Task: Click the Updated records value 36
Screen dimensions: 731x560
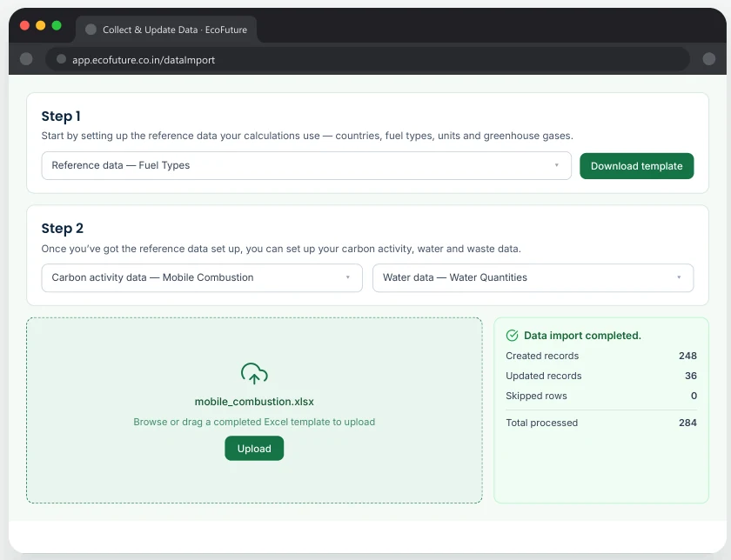Action: click(x=691, y=376)
